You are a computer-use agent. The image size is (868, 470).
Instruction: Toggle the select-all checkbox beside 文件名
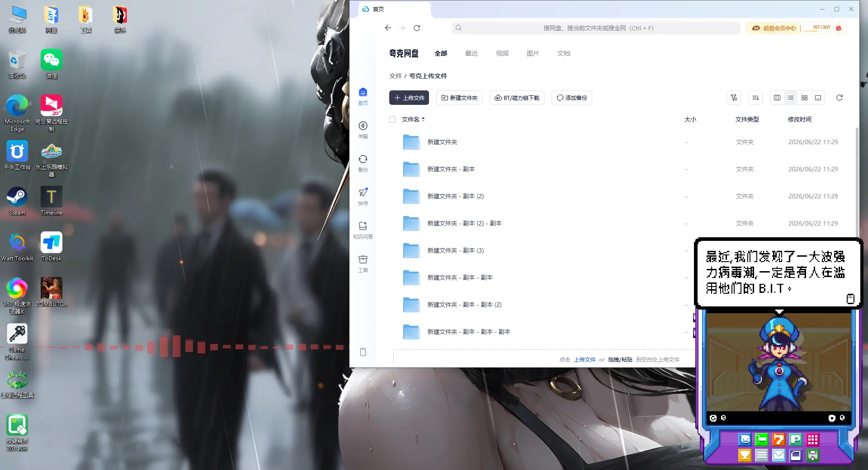click(392, 119)
